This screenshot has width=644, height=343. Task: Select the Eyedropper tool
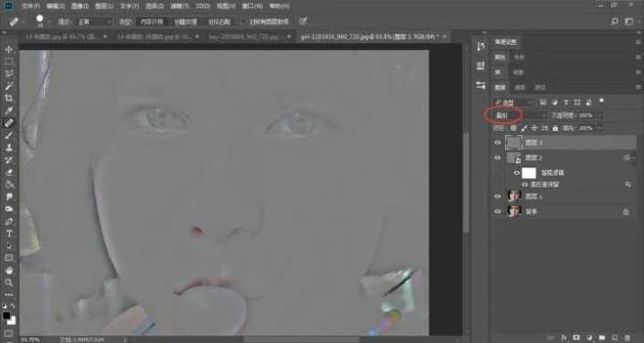[8, 111]
